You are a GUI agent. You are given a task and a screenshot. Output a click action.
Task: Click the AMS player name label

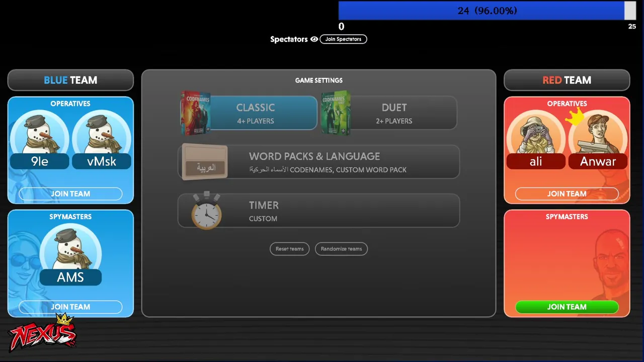[x=70, y=277]
